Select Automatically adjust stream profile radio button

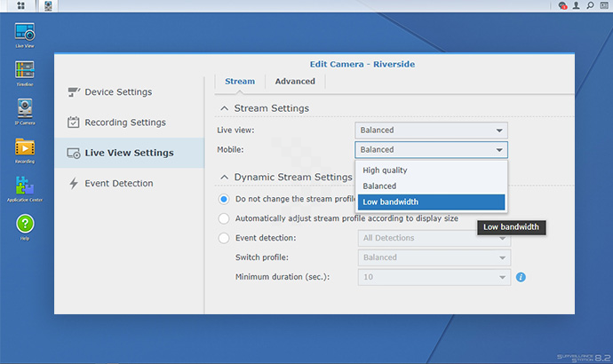pyautogui.click(x=224, y=218)
